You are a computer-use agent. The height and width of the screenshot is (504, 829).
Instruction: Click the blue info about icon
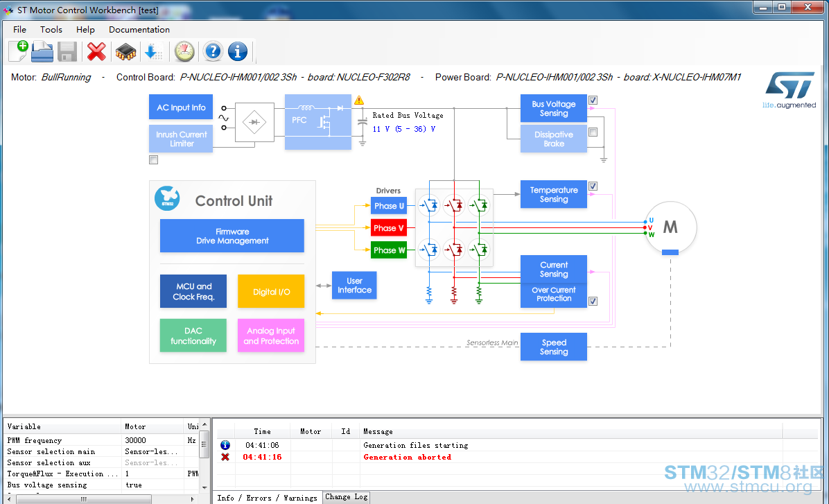(237, 51)
